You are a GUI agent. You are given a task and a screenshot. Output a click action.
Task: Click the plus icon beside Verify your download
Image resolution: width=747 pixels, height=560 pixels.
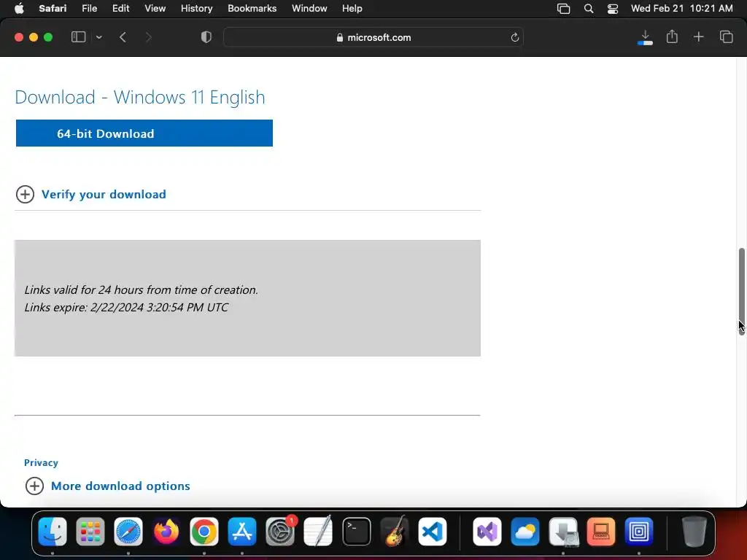coord(26,194)
